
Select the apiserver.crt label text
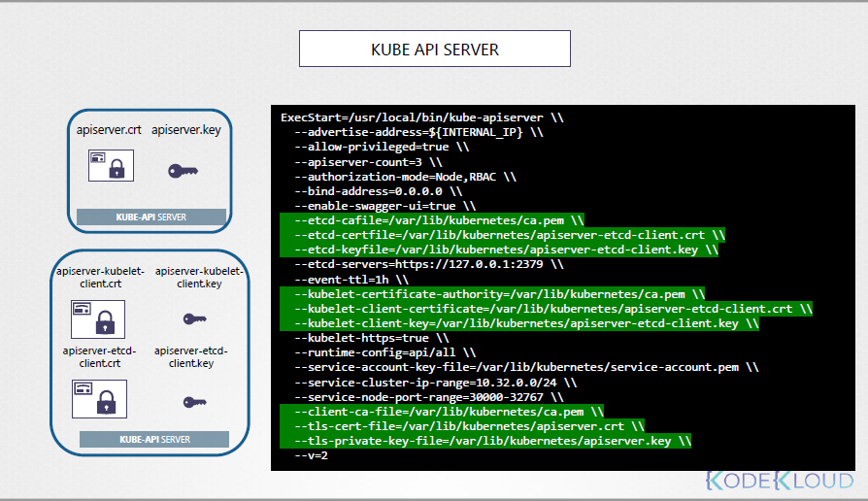[109, 130]
